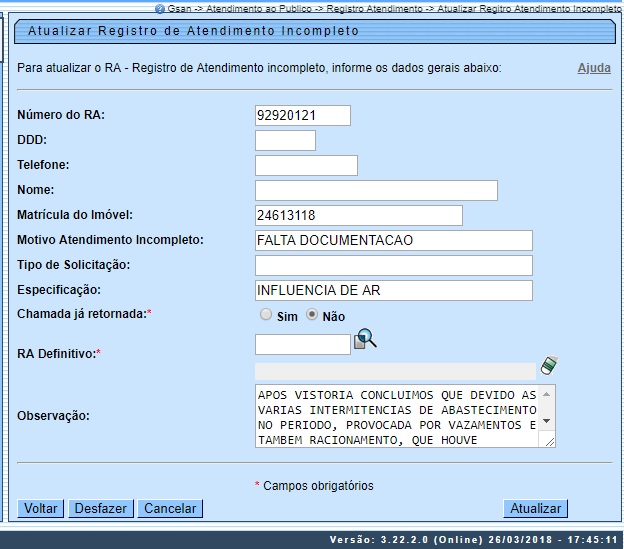Focus the DDD input field
This screenshot has width=624, height=549.
[x=285, y=140]
